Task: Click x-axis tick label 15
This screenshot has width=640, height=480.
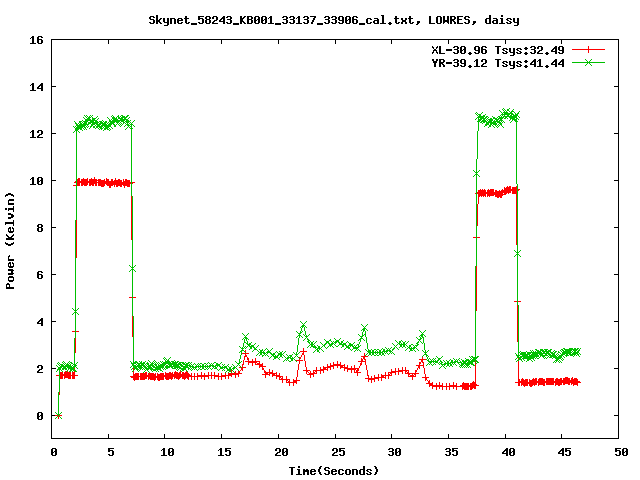Action: coord(223,452)
